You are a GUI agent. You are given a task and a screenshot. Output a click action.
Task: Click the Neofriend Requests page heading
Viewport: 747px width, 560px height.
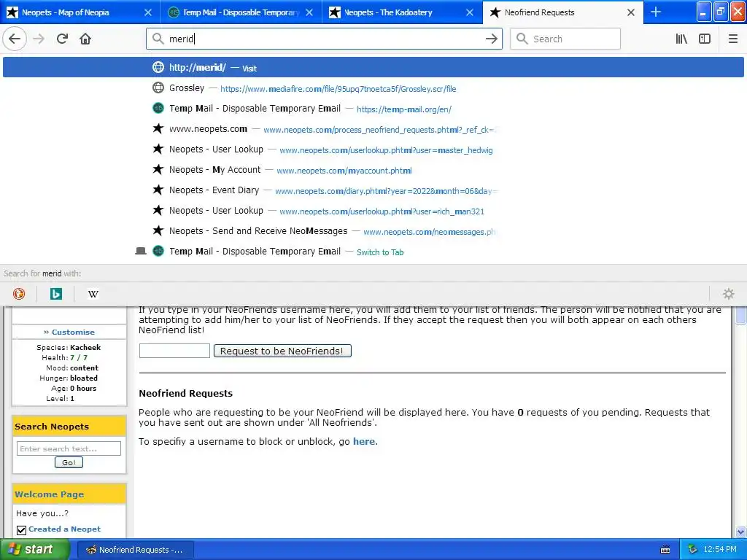pyautogui.click(x=186, y=393)
